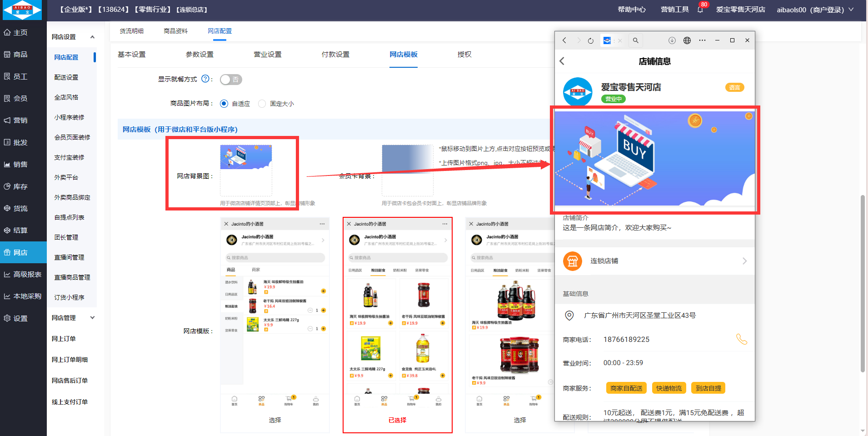
Task: Click the phone call icon
Action: (x=741, y=339)
